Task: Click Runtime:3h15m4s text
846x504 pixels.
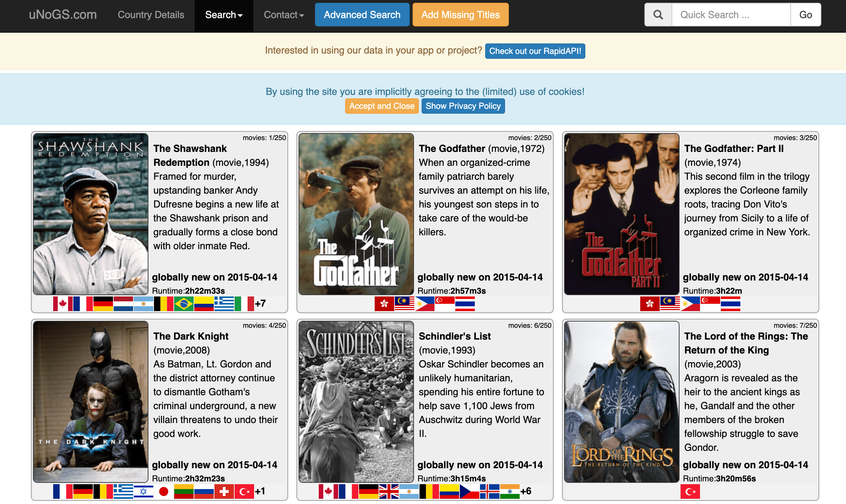Action: (452, 478)
